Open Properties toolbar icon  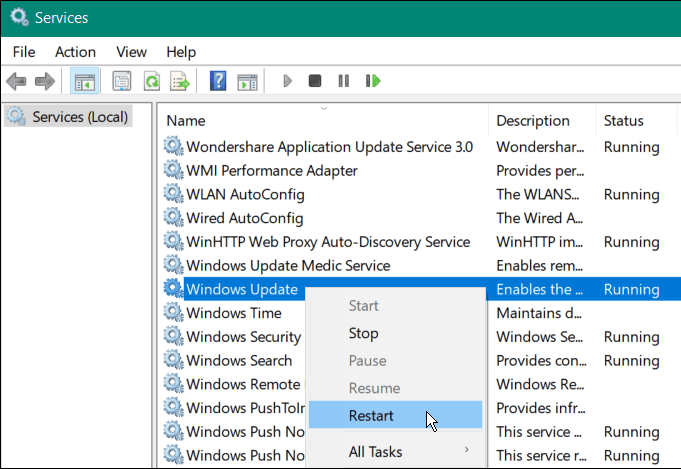tap(122, 81)
